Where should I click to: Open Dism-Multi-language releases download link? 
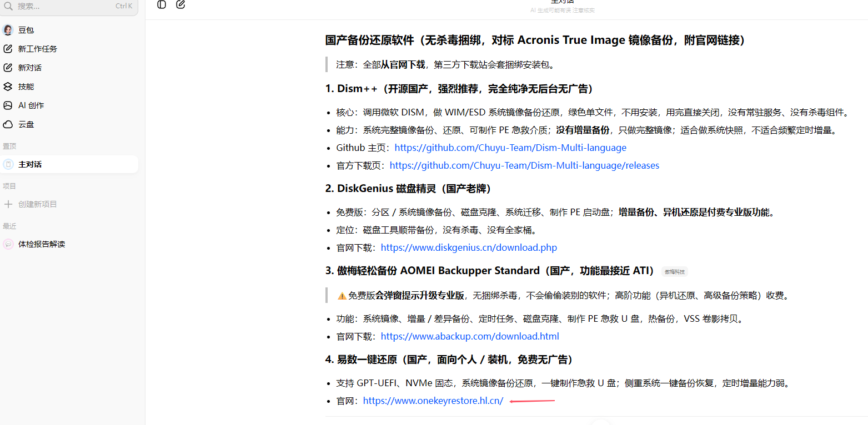click(x=525, y=165)
